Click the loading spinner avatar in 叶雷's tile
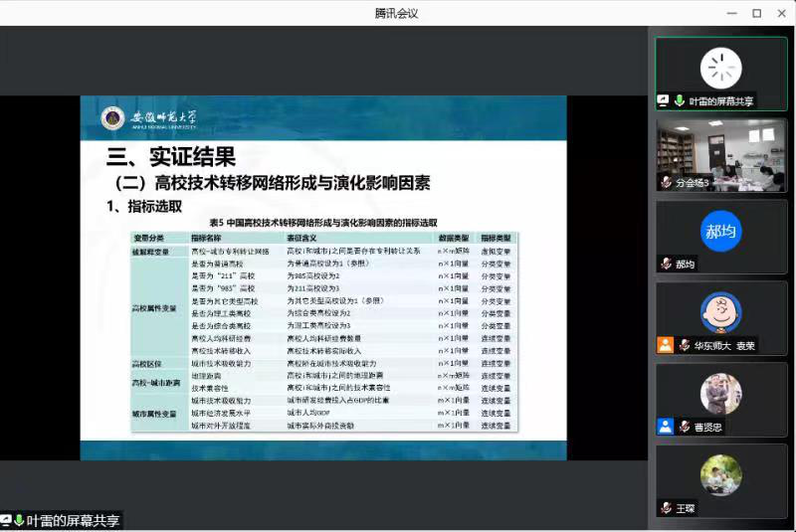The height and width of the screenshot is (532, 796). pyautogui.click(x=720, y=68)
